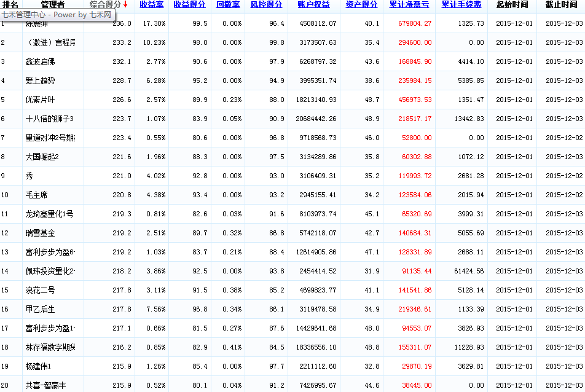The width and height of the screenshot is (585, 392).
Task: Sort by the 收益率 column header
Action: coord(151,4)
